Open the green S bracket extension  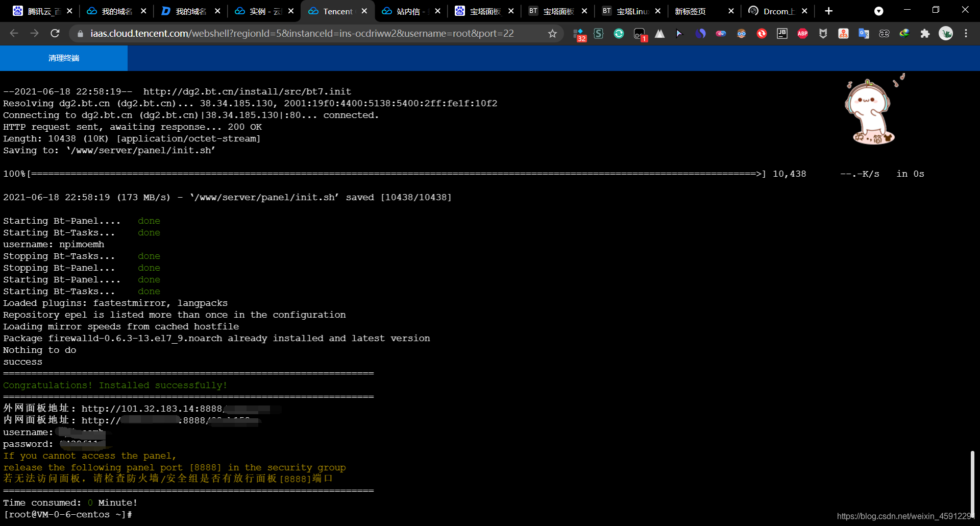598,34
